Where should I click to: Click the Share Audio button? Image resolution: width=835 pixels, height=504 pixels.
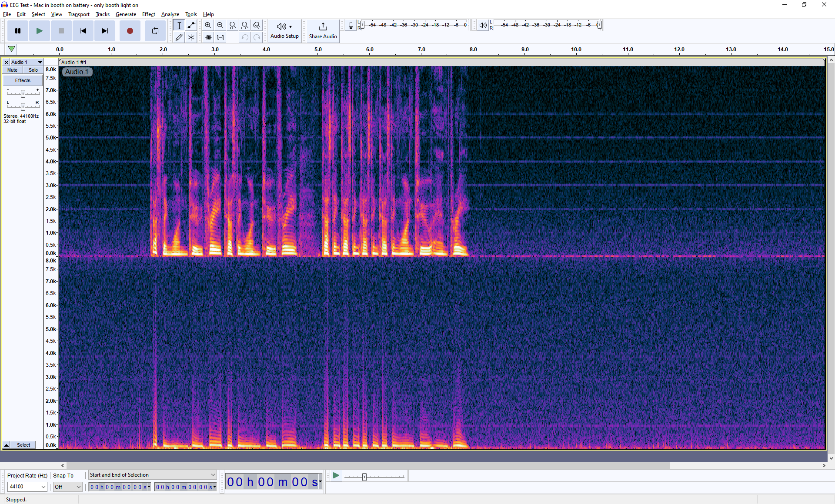point(323,30)
